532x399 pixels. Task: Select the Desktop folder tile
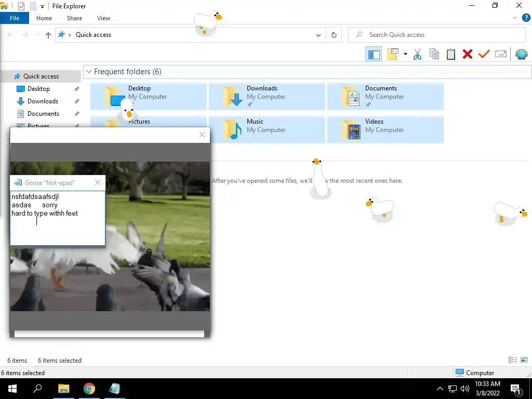[x=149, y=96]
